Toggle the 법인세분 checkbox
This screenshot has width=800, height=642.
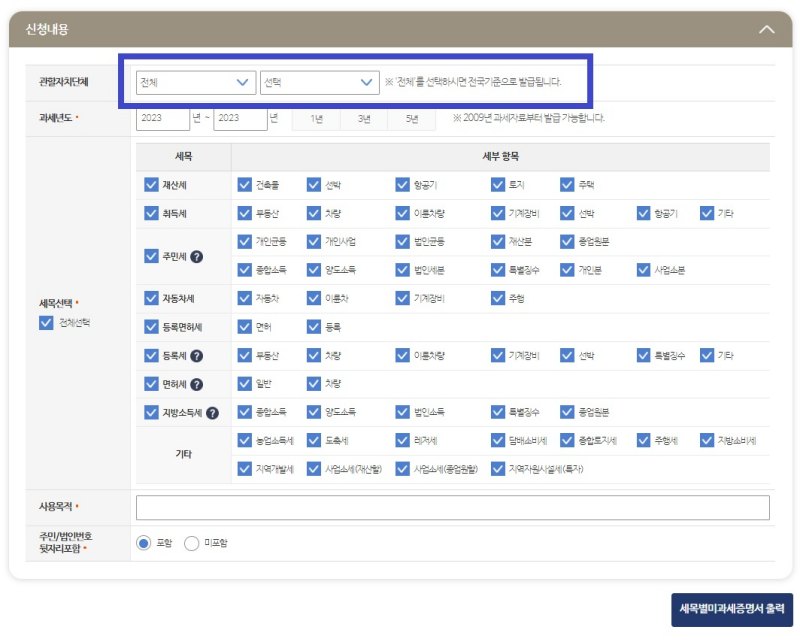pyautogui.click(x=403, y=270)
